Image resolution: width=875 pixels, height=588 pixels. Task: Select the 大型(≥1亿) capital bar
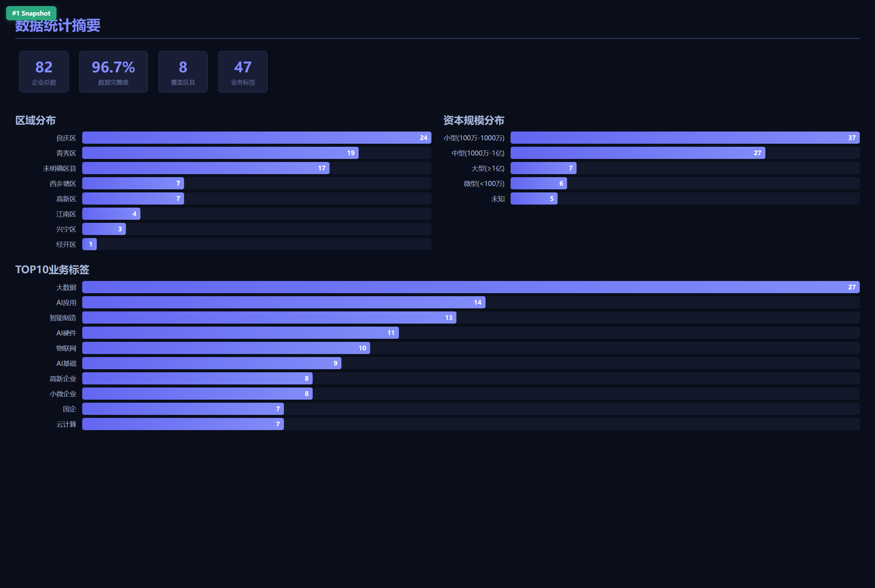543,168
